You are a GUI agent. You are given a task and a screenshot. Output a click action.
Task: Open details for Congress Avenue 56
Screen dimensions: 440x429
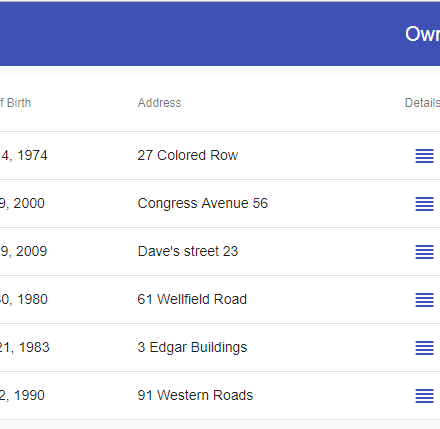[x=424, y=204]
